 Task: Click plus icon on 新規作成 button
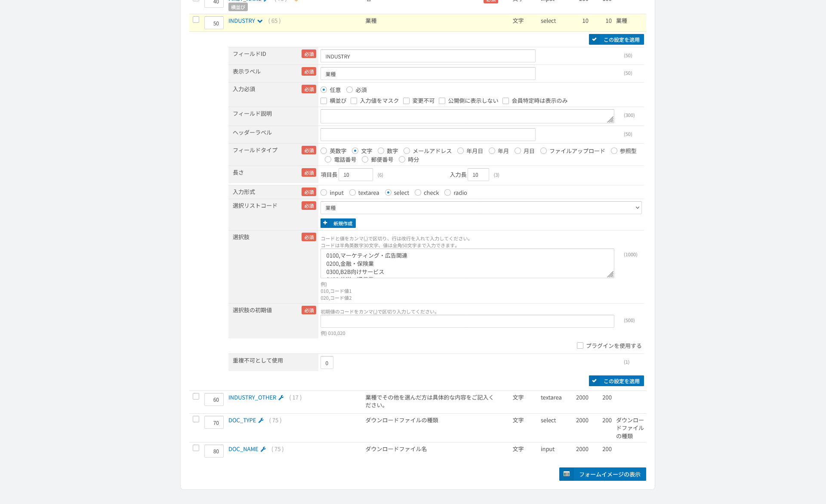click(x=325, y=223)
